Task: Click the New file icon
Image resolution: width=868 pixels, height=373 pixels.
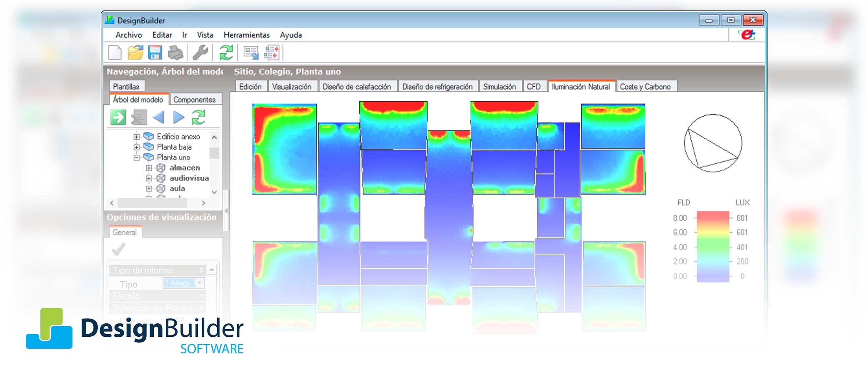Action: [115, 53]
